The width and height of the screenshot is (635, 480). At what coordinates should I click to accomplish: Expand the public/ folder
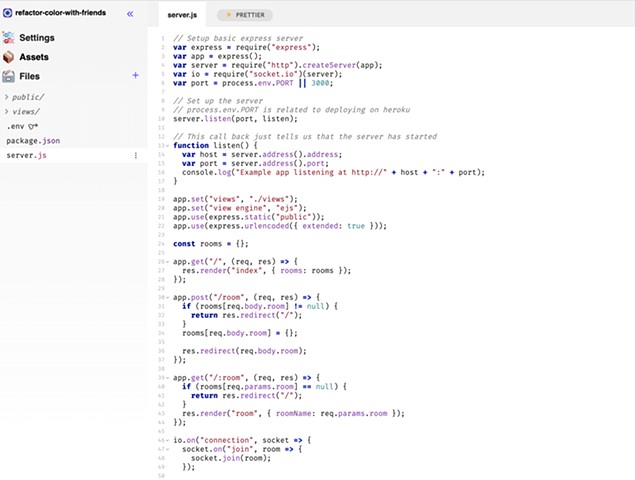24,97
